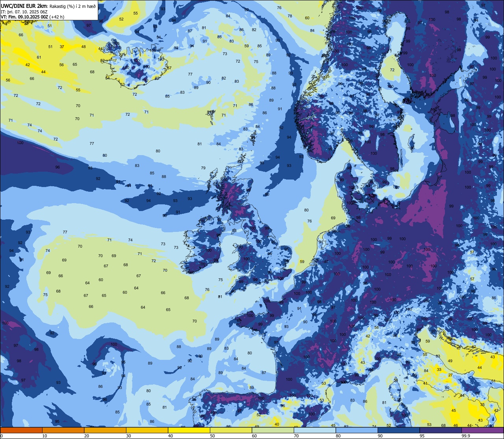Image resolution: width=504 pixels, height=439 pixels.
Task: Click the purple legend swatch above 99.9
Action: tap(482, 430)
